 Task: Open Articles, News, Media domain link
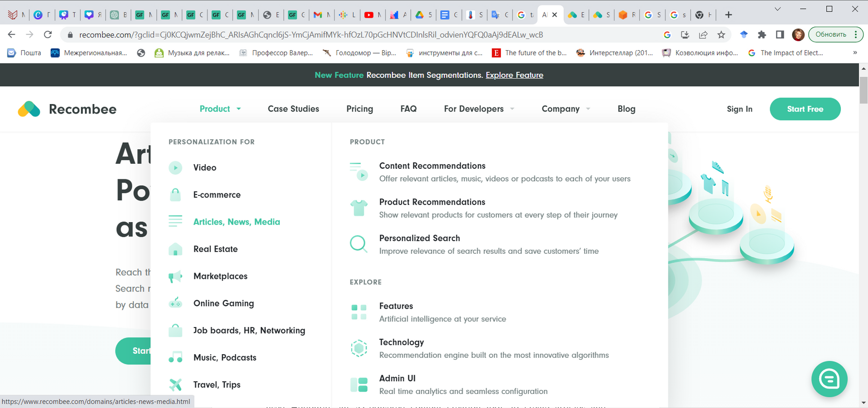tap(237, 222)
